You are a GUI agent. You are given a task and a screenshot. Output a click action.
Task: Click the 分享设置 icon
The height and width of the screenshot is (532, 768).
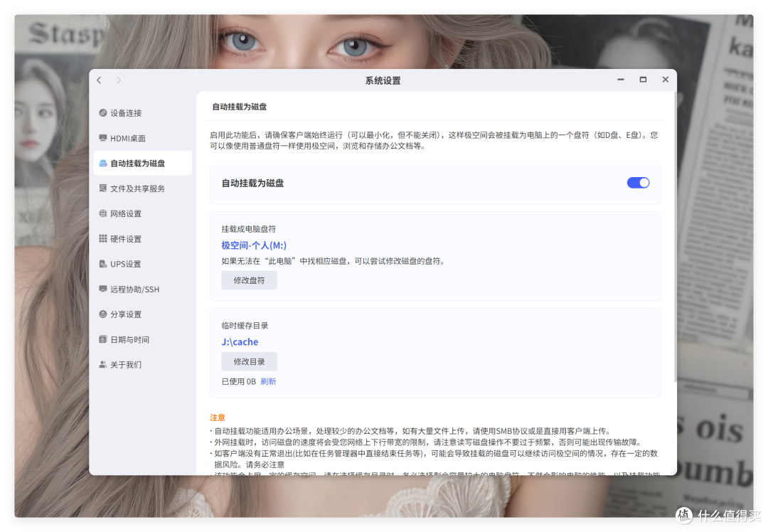coord(103,314)
